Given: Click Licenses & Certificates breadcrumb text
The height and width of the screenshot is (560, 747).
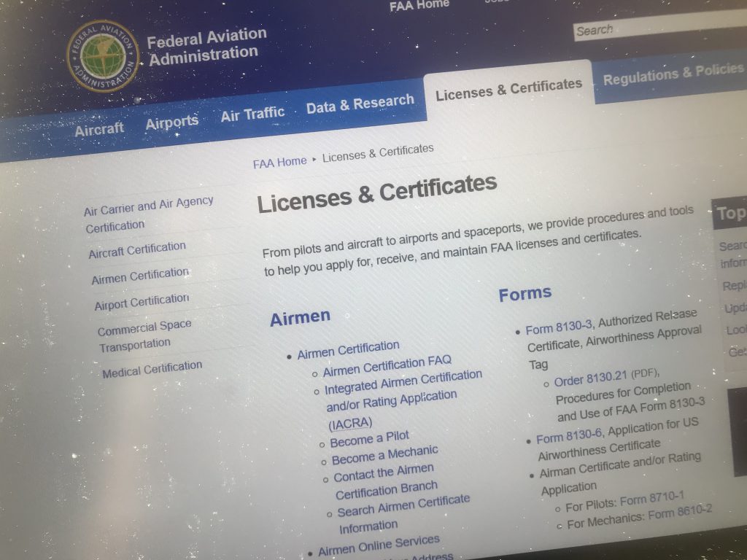Looking at the screenshot, I should tap(378, 153).
